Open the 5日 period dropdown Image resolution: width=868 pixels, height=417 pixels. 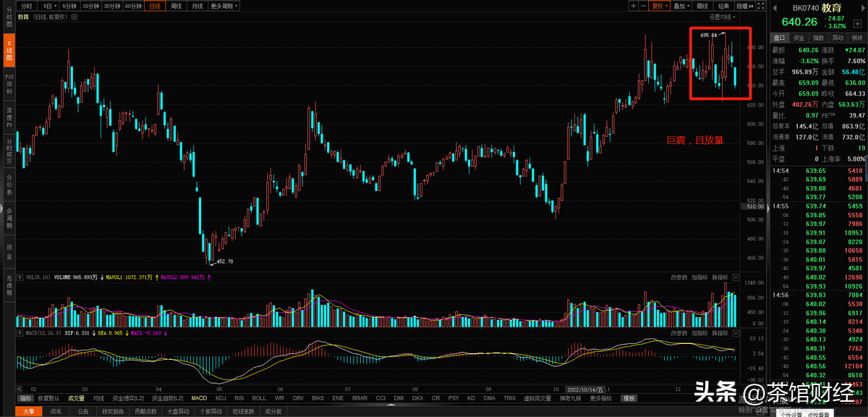coord(48,6)
